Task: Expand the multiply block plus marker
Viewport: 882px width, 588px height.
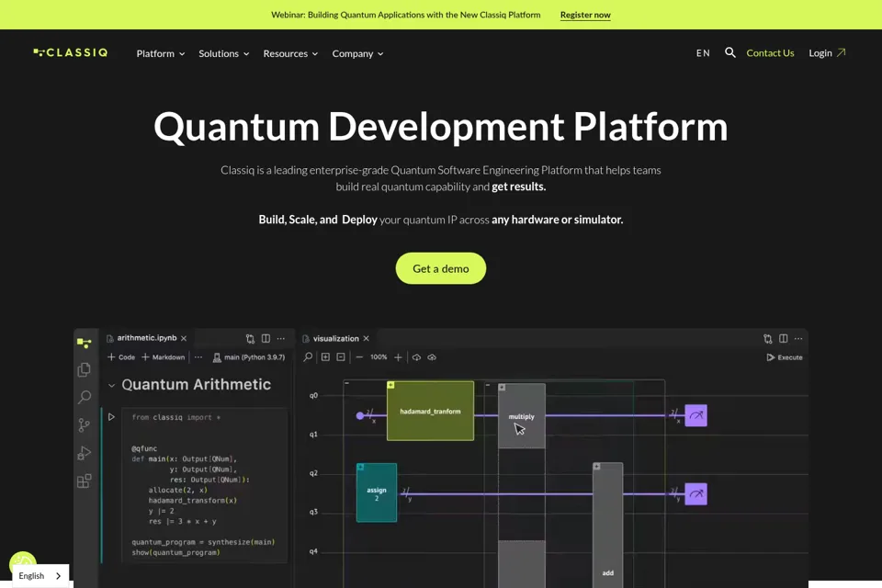Action: [x=502, y=387]
